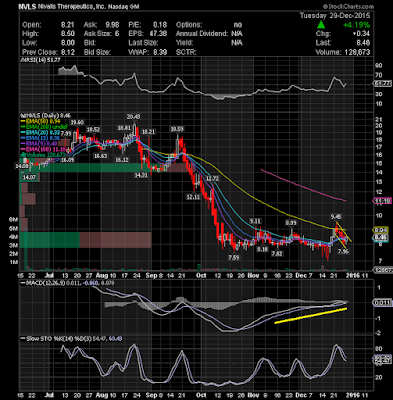Viewport: 393px width, 400px height.
Task: Click the Ask price 9.98
Action: (112, 25)
